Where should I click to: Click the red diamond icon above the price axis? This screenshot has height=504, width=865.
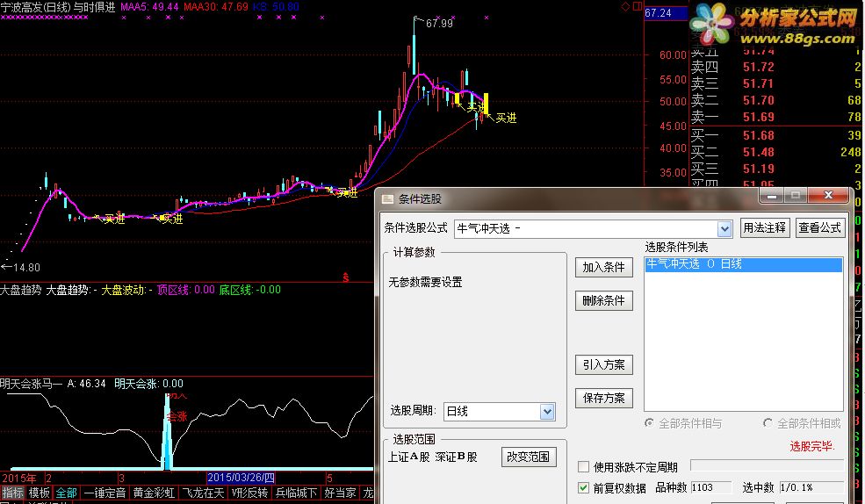[625, 7]
